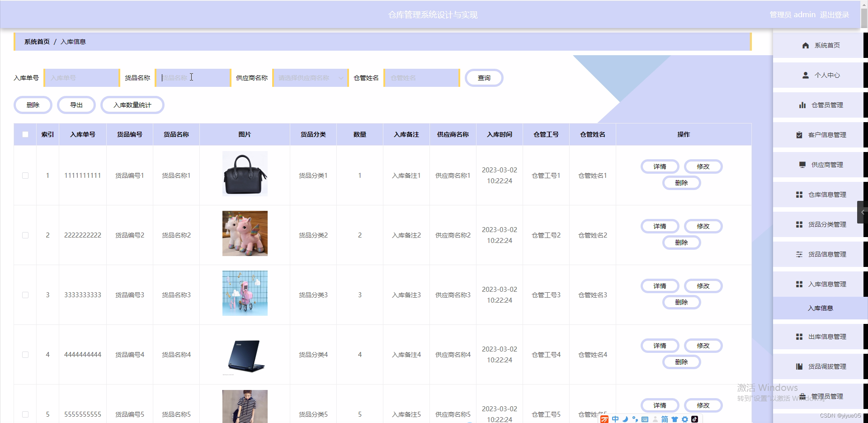Click the grid icon for 仓库信息管理
The height and width of the screenshot is (423, 868).
click(799, 195)
